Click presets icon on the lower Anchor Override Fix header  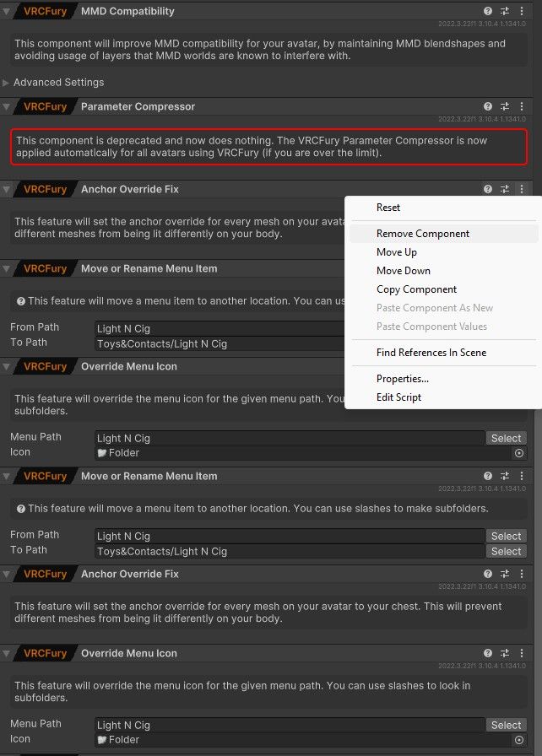click(504, 574)
